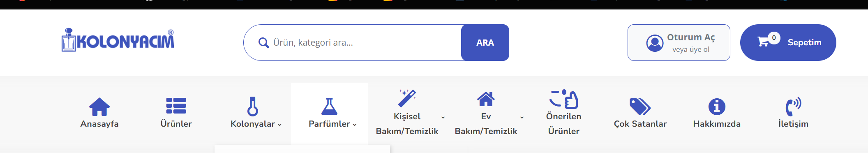Click the Oturum Aç login button
868x153 pixels.
coord(679,42)
